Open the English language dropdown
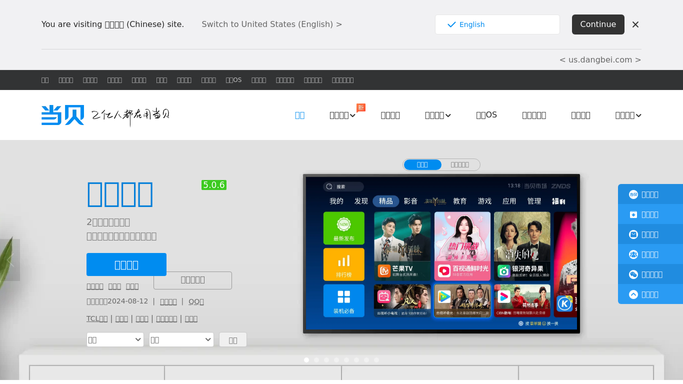 click(497, 24)
